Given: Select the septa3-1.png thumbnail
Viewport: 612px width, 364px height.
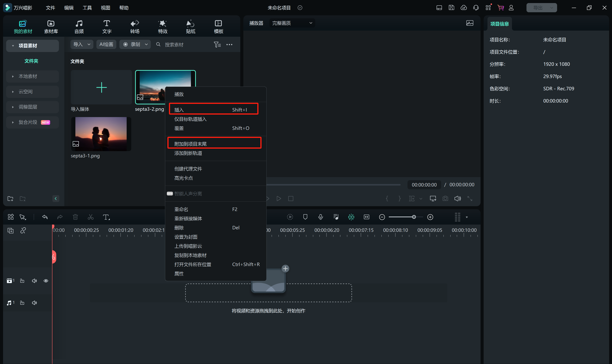Looking at the screenshot, I should tap(101, 134).
